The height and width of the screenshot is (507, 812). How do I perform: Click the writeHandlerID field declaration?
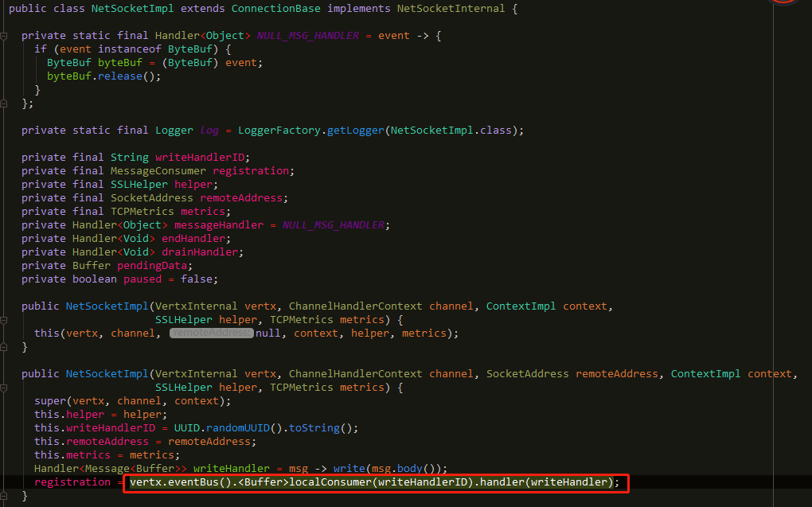click(199, 157)
